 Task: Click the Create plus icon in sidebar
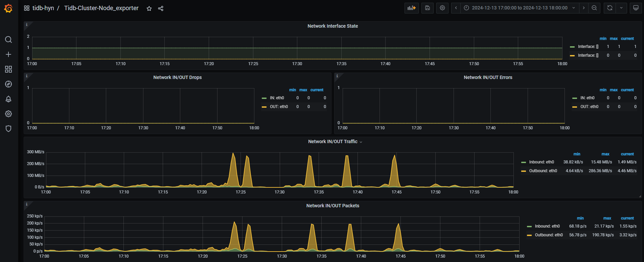click(x=8, y=54)
